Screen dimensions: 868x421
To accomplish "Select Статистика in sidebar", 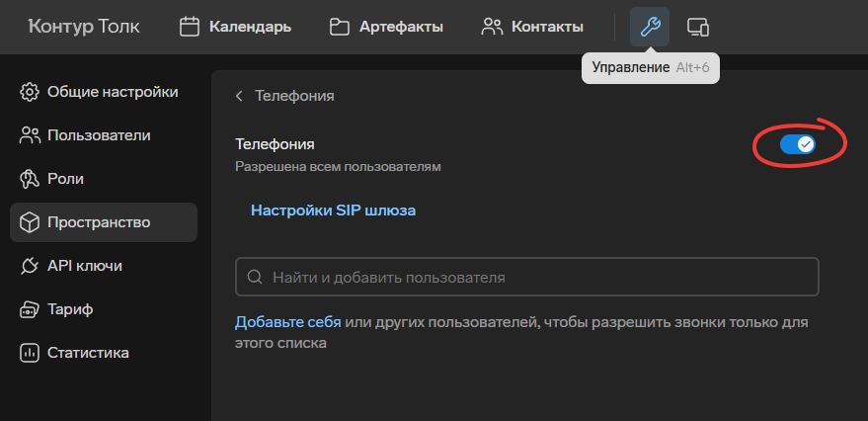I will pyautogui.click(x=104, y=352).
